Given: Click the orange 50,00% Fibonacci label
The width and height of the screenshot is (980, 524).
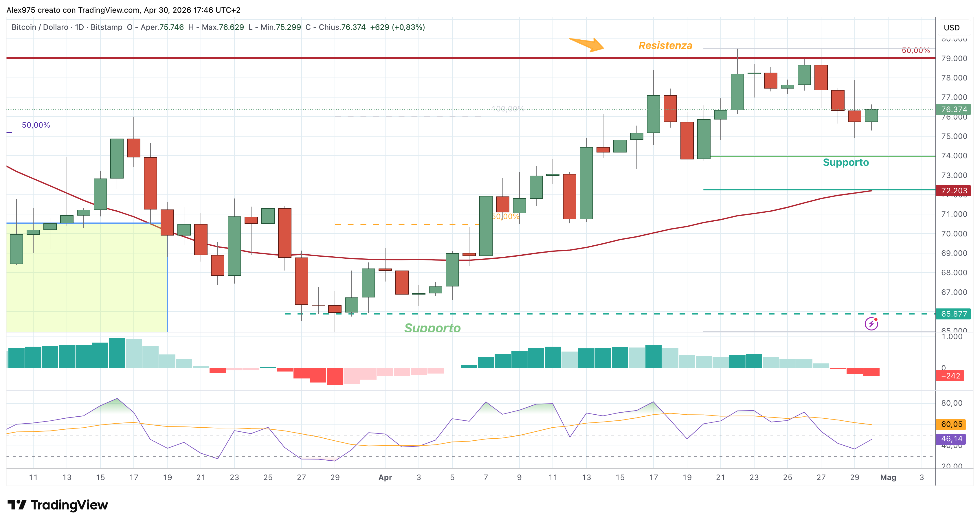Looking at the screenshot, I should (x=505, y=216).
